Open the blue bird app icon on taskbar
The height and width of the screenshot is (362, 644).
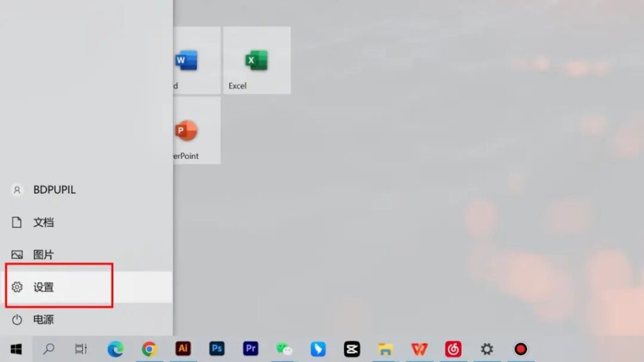tap(318, 349)
